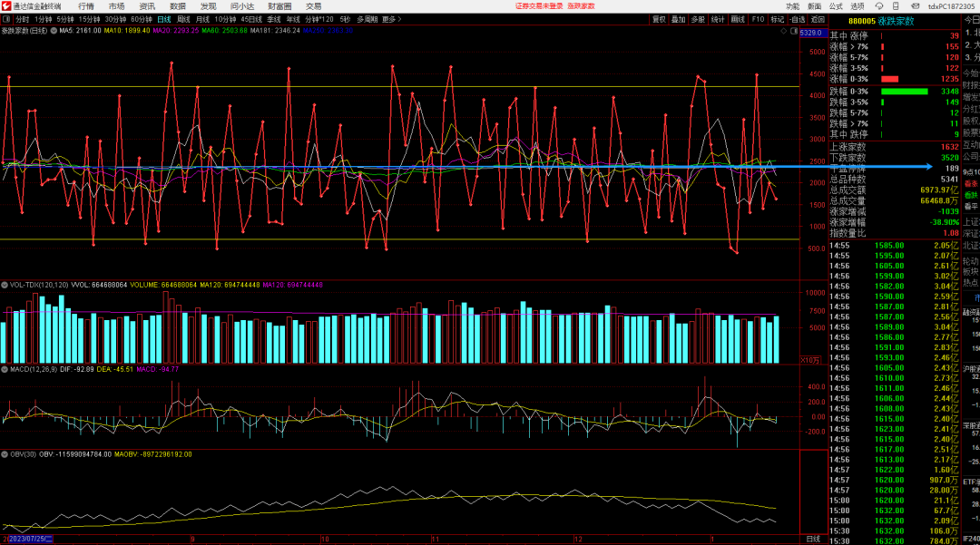Image resolution: width=980 pixels, height=545 pixels.
Task: Switch to the 45日线 period
Action: pos(251,19)
